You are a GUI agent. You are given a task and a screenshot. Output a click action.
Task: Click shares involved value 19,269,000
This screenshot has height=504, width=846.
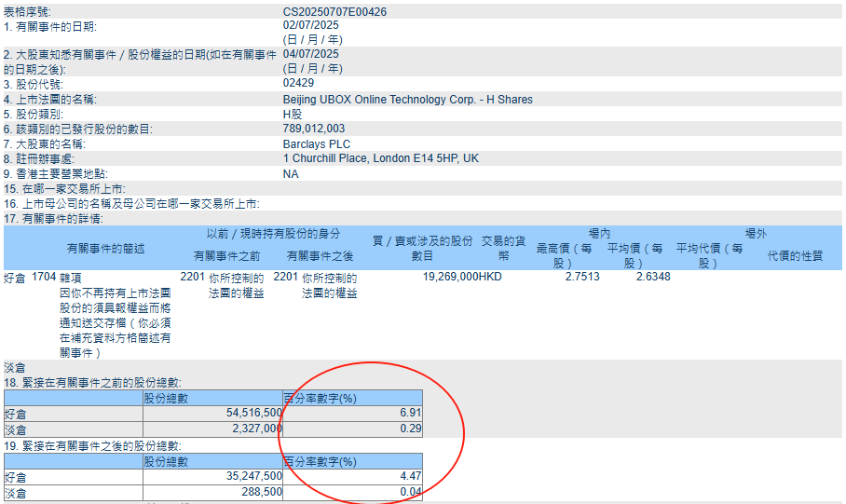click(451, 277)
